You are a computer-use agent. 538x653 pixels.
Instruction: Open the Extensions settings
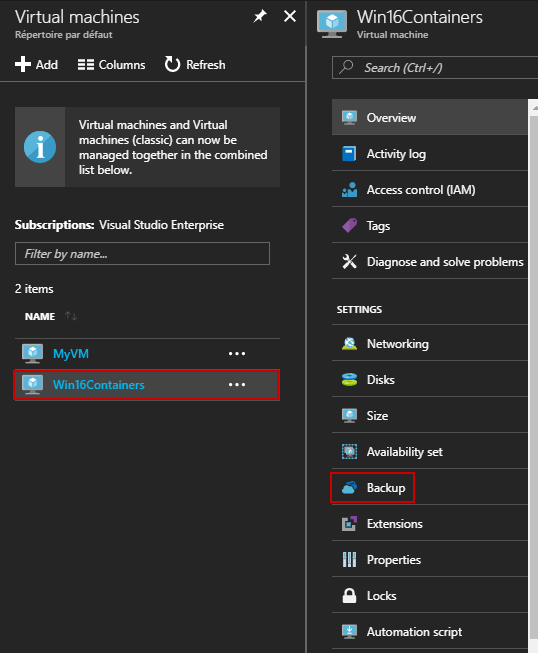point(430,523)
